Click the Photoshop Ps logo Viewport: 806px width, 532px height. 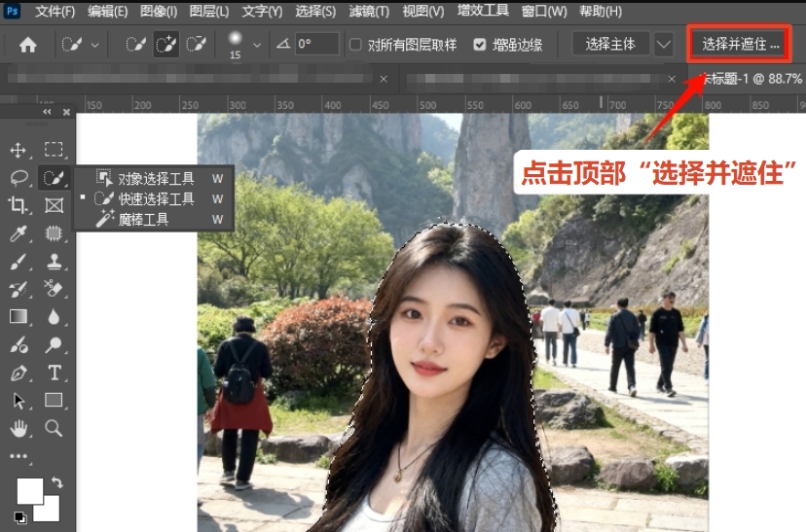click(x=12, y=11)
